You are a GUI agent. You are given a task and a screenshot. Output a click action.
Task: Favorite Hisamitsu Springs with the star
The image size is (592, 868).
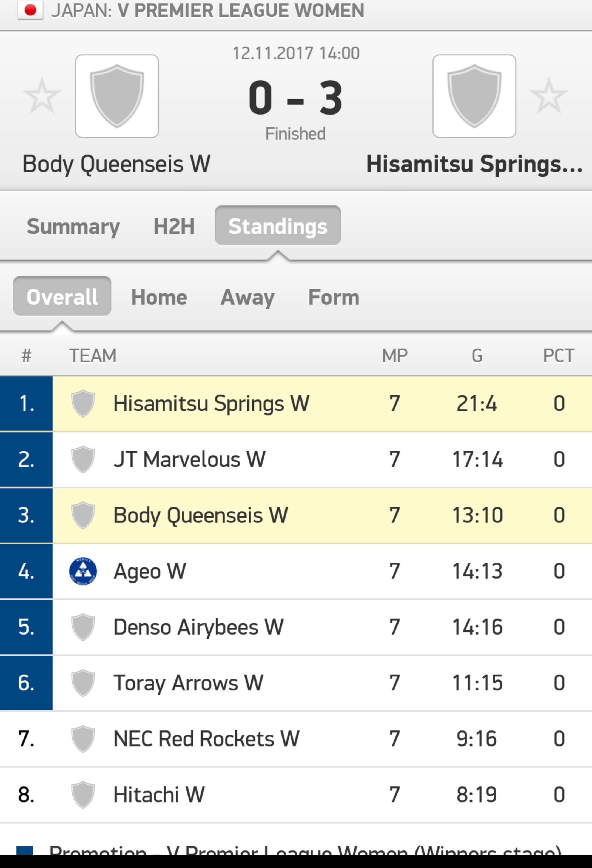549,96
